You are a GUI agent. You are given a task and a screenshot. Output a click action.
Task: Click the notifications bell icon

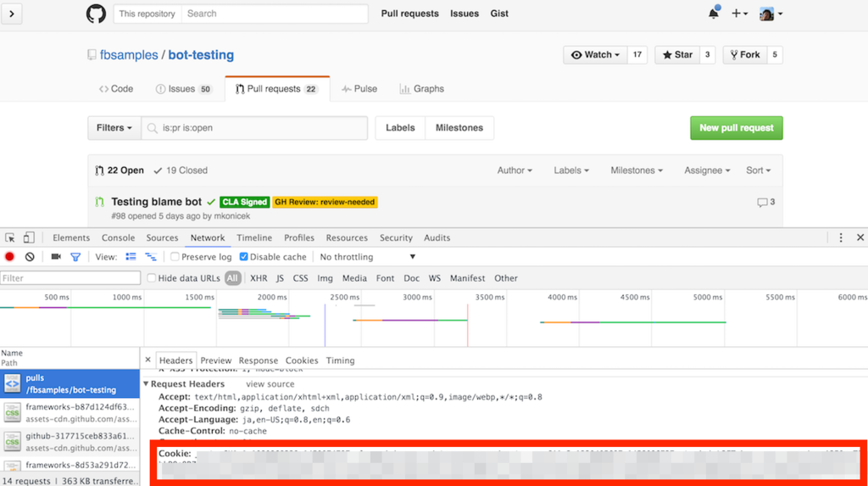pos(714,14)
